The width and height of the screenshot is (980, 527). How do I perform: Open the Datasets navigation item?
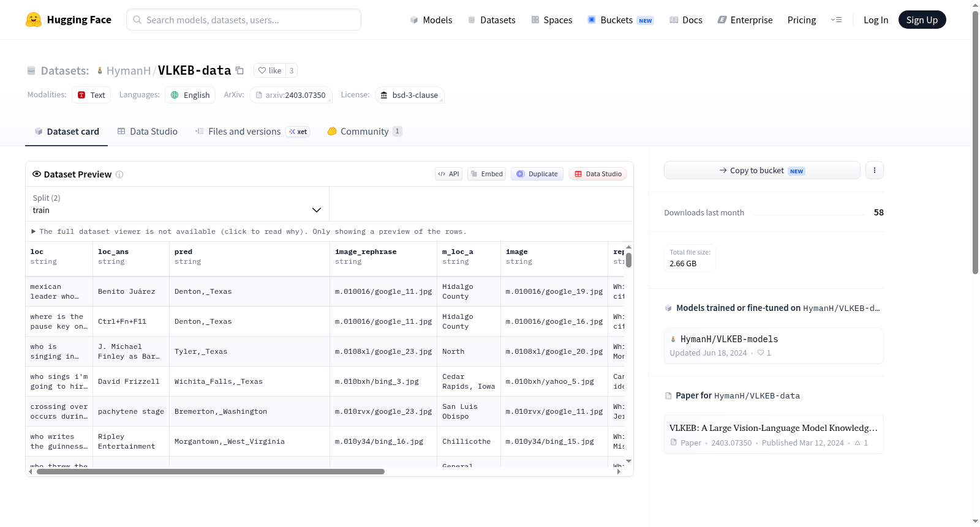coord(491,20)
